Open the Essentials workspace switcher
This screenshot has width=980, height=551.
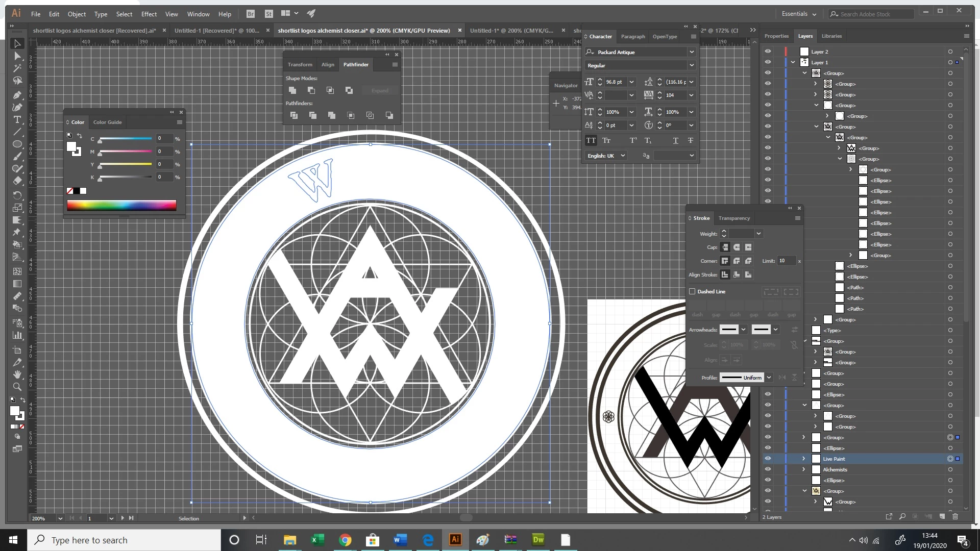(x=799, y=14)
